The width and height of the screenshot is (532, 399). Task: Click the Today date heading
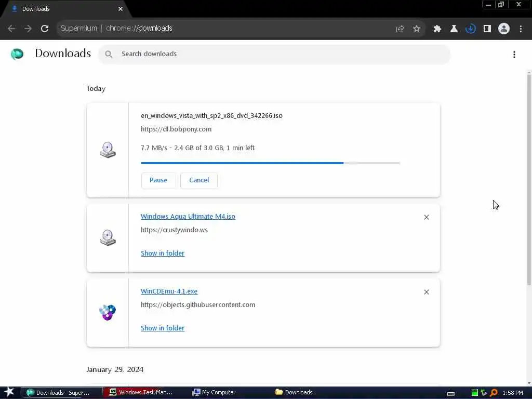coord(96,88)
